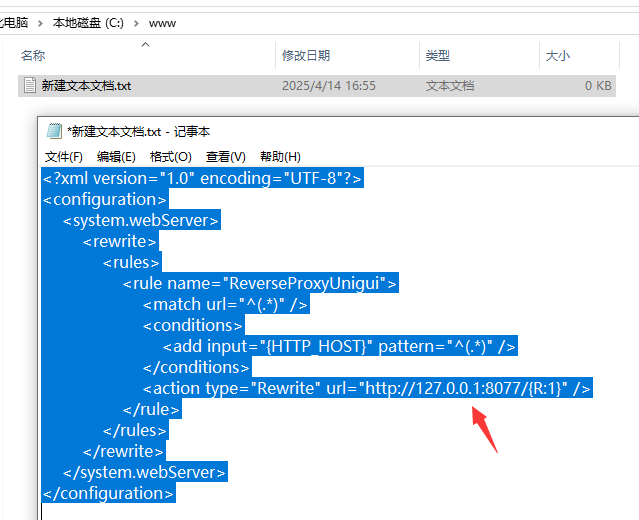Click the Notepad icon in title bar
639x520 pixels.
point(54,131)
